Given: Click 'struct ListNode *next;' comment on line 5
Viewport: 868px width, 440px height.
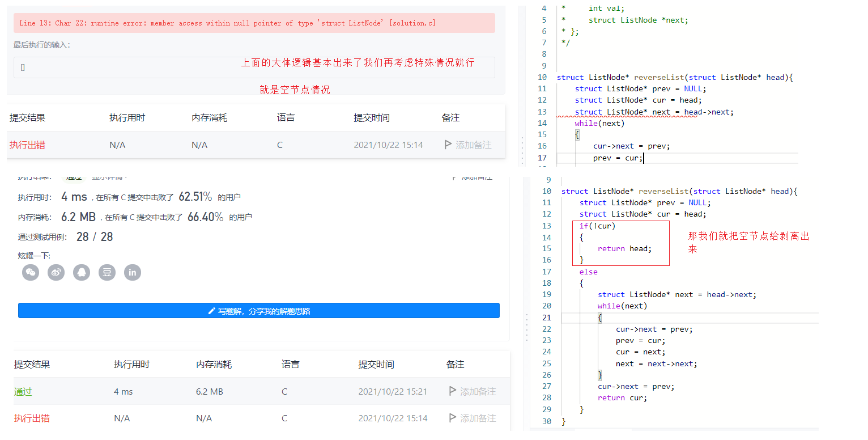Looking at the screenshot, I should tap(638, 20).
